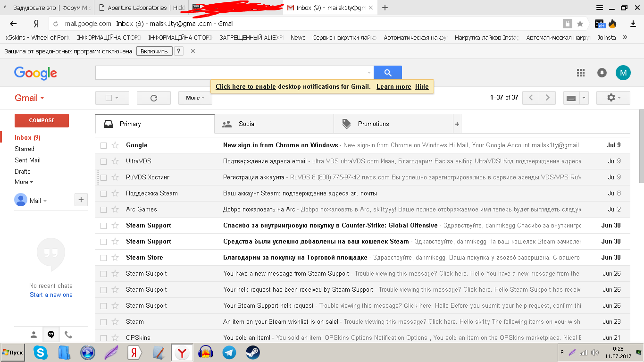Open the Mail chat status dropdown
Viewport: 644px width, 362px height.
pyautogui.click(x=38, y=201)
